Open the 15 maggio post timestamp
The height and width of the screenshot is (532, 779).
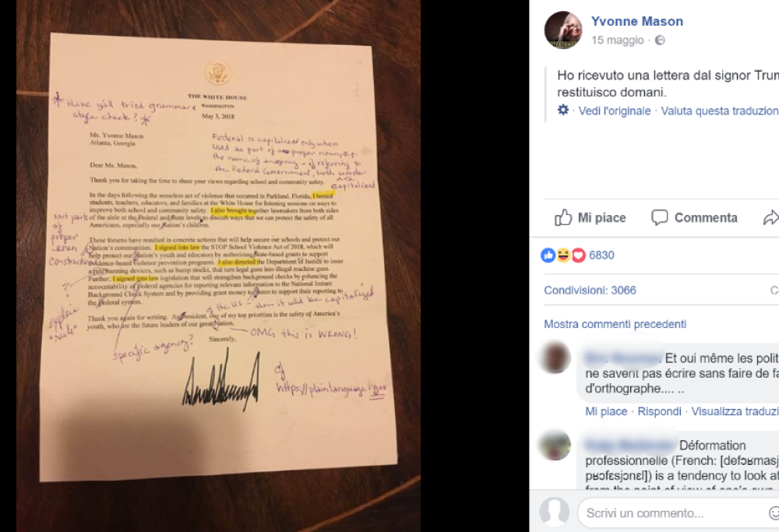pos(617,41)
